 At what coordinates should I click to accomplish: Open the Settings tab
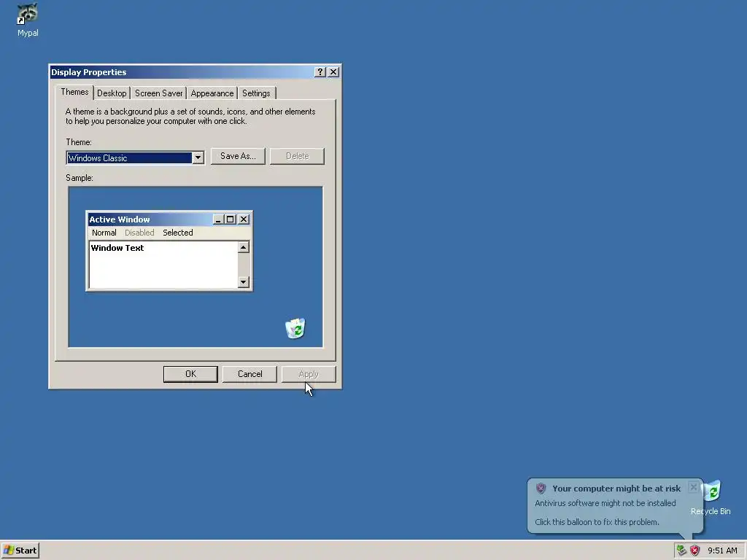tap(256, 93)
